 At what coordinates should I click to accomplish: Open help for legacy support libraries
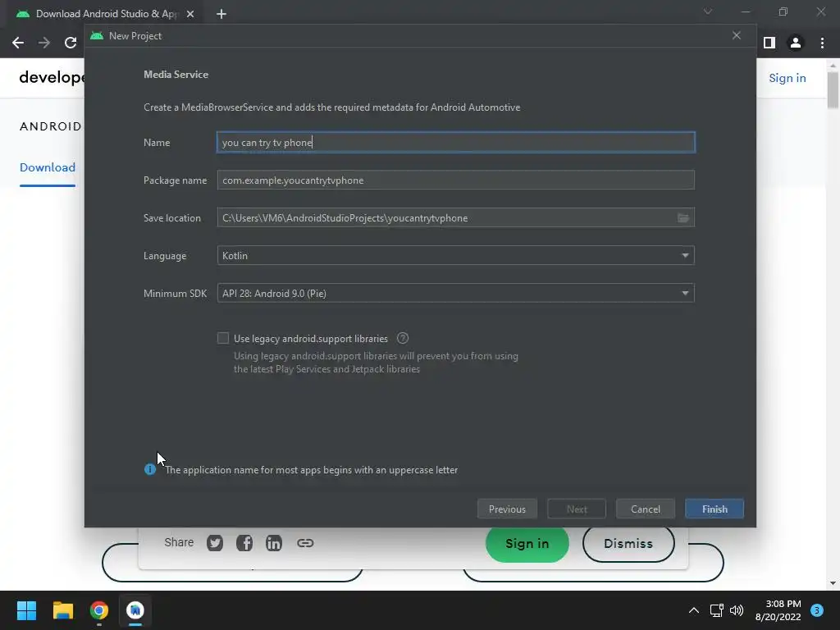[x=403, y=339]
